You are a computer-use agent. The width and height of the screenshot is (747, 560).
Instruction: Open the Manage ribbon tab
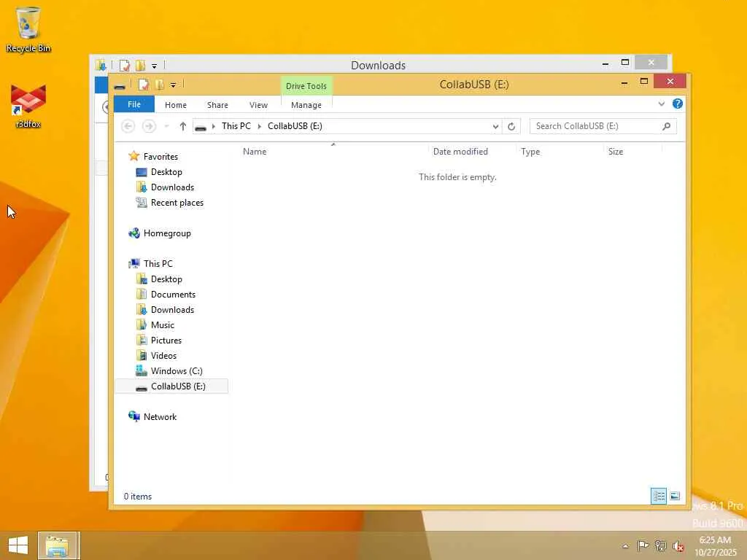tap(306, 105)
